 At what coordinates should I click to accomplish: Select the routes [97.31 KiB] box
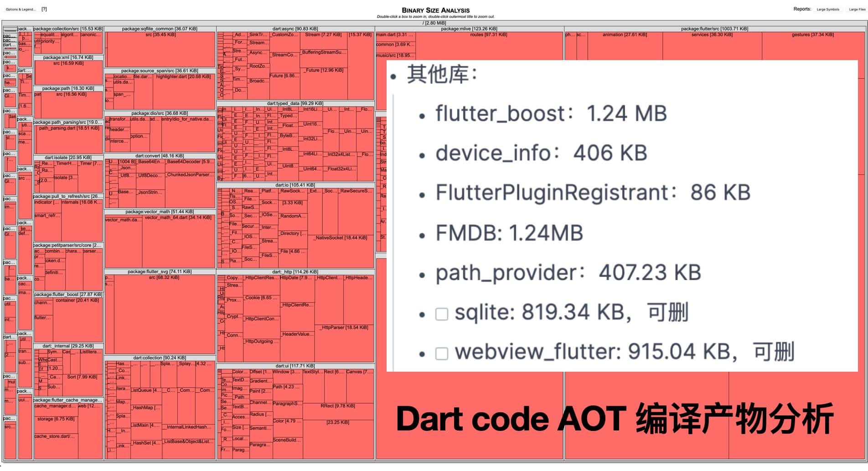(489, 46)
